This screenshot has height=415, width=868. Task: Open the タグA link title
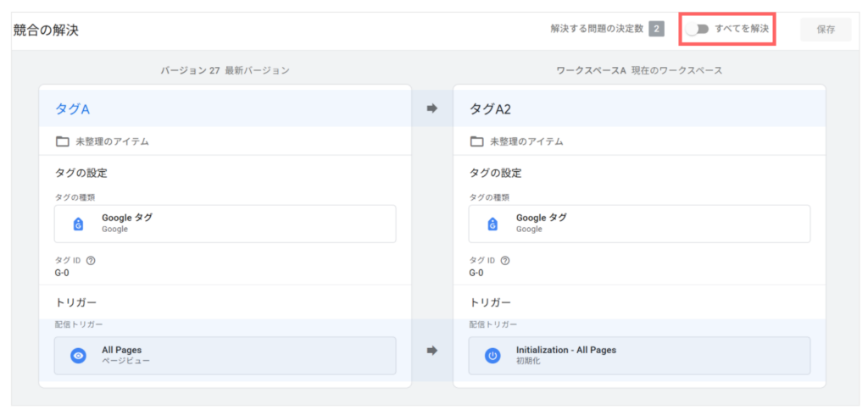tap(73, 109)
